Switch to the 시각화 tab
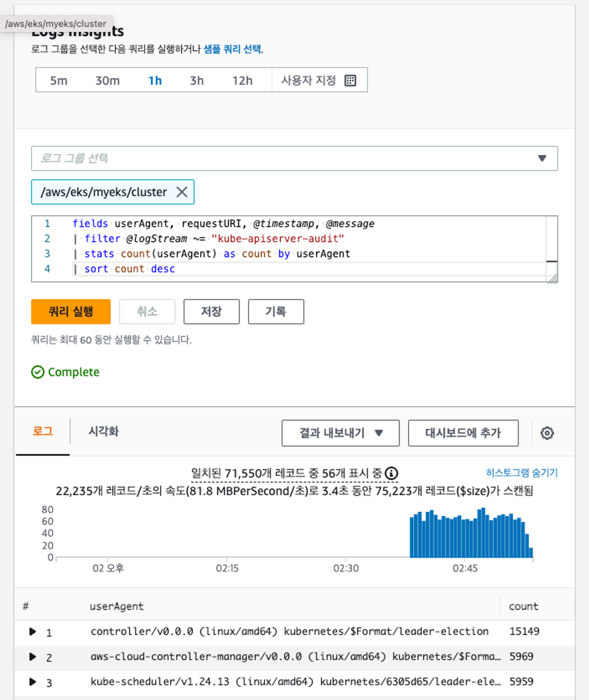This screenshot has height=700, width=589. coord(103,431)
